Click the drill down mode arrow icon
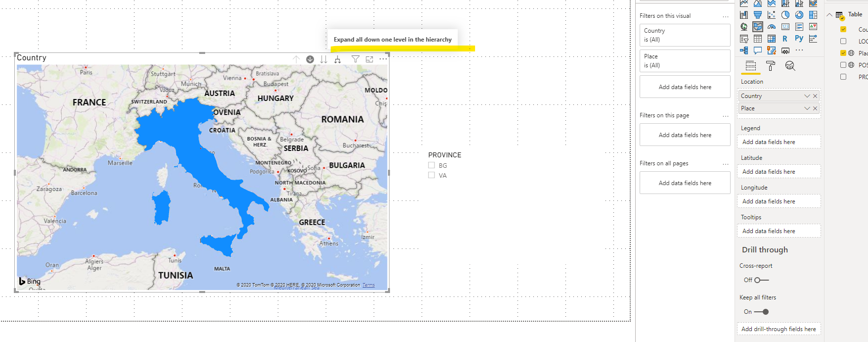 [x=310, y=59]
